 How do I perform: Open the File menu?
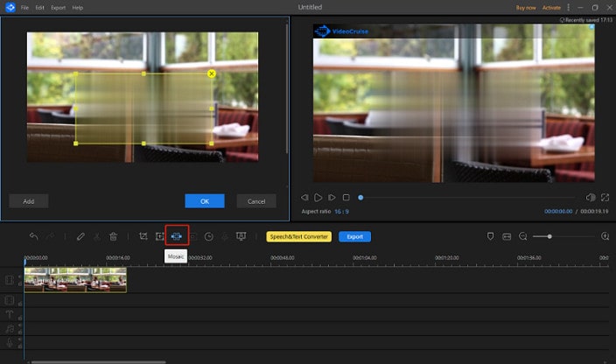24,8
